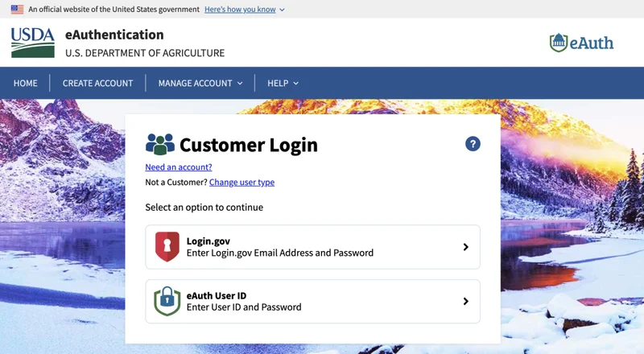Viewport: 644px width, 354px height.
Task: Click the eAuthentication site title
Action: (x=114, y=35)
